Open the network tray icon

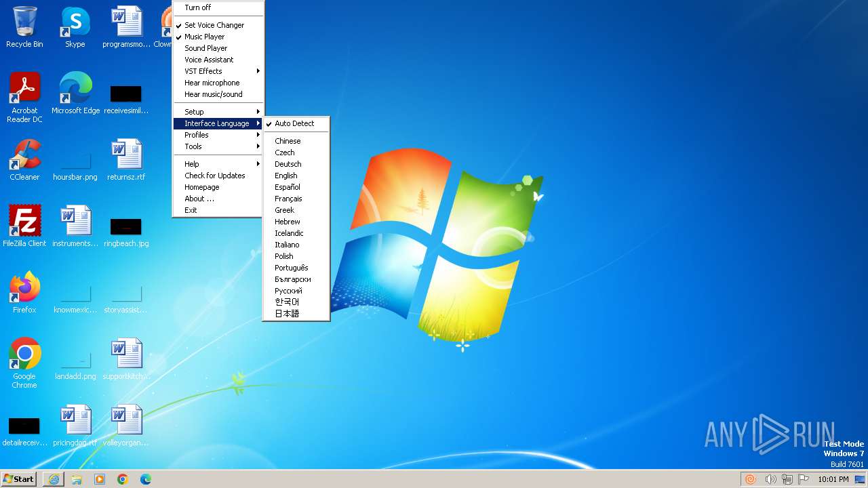point(787,479)
